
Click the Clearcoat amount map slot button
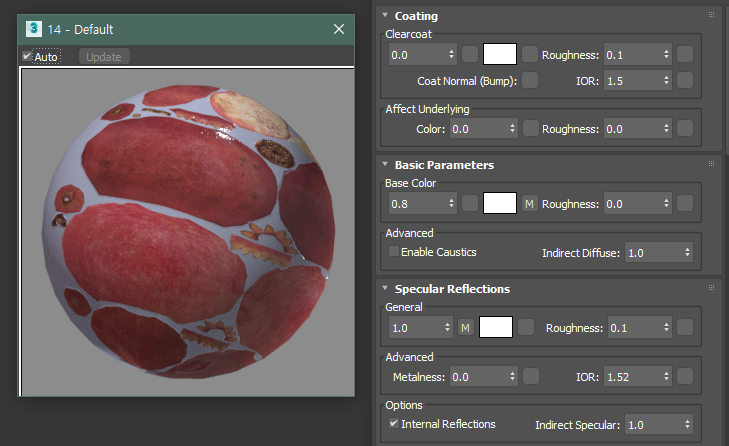click(470, 54)
